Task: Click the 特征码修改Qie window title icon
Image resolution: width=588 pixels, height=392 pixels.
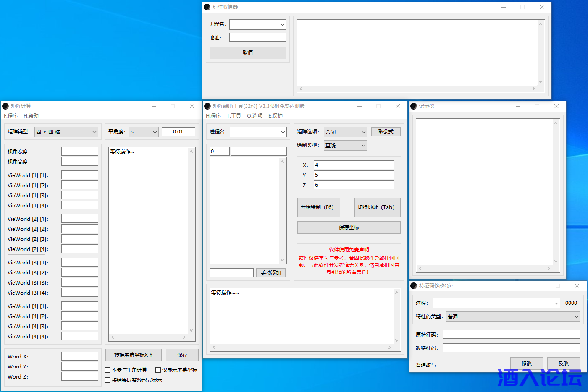Action: click(x=414, y=286)
